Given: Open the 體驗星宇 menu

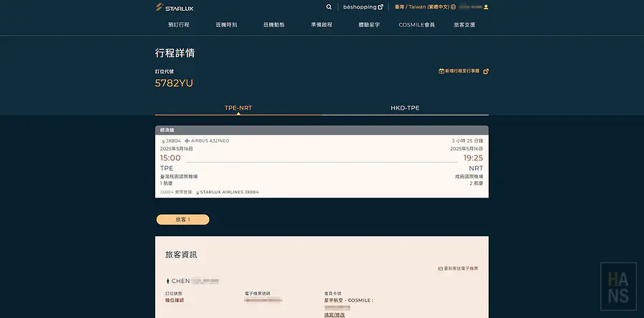Looking at the screenshot, I should point(369,24).
